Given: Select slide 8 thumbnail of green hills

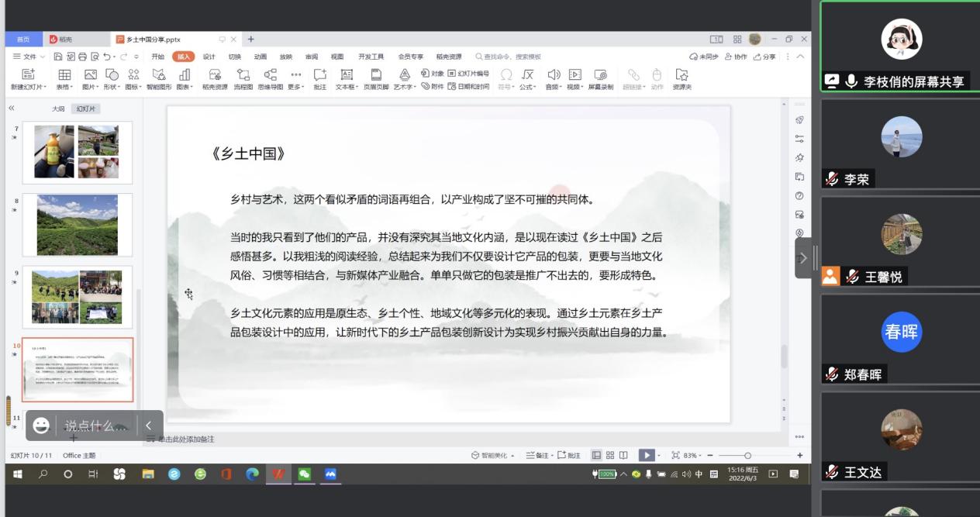Looking at the screenshot, I should [77, 225].
